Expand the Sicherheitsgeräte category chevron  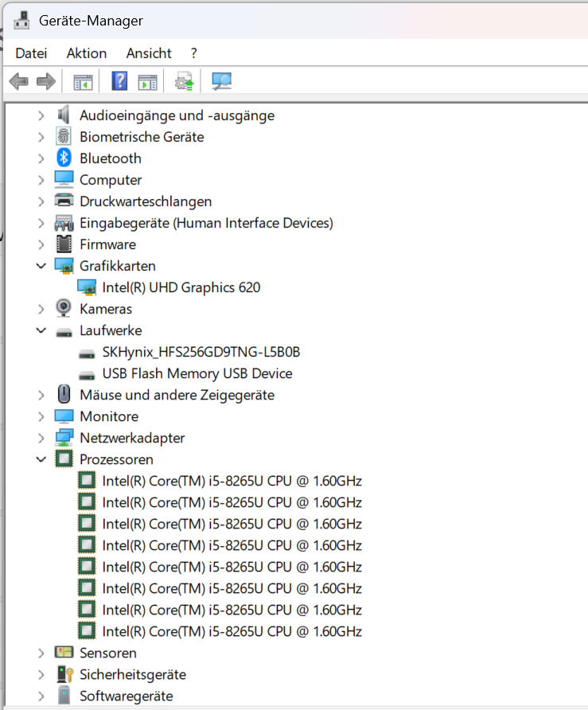click(41, 675)
